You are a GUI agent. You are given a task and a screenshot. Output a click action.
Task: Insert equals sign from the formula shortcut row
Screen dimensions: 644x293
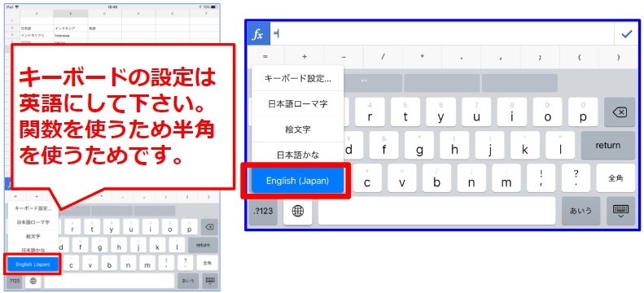pos(265,57)
